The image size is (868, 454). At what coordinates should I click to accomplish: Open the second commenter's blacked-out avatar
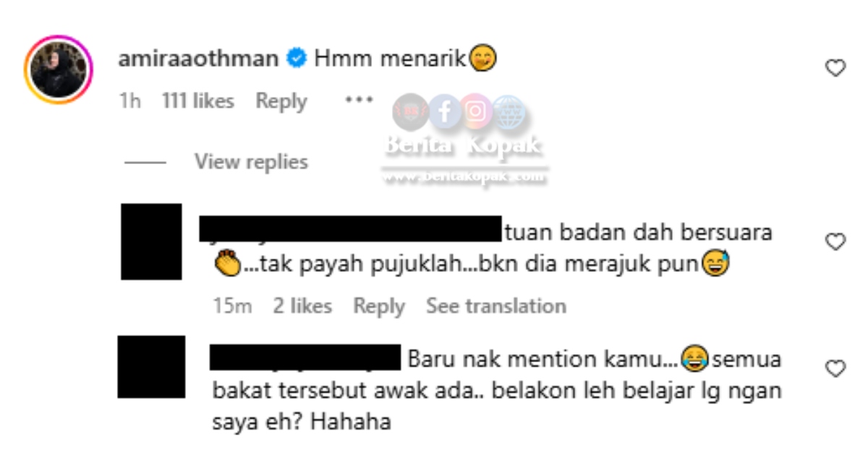pos(151,241)
